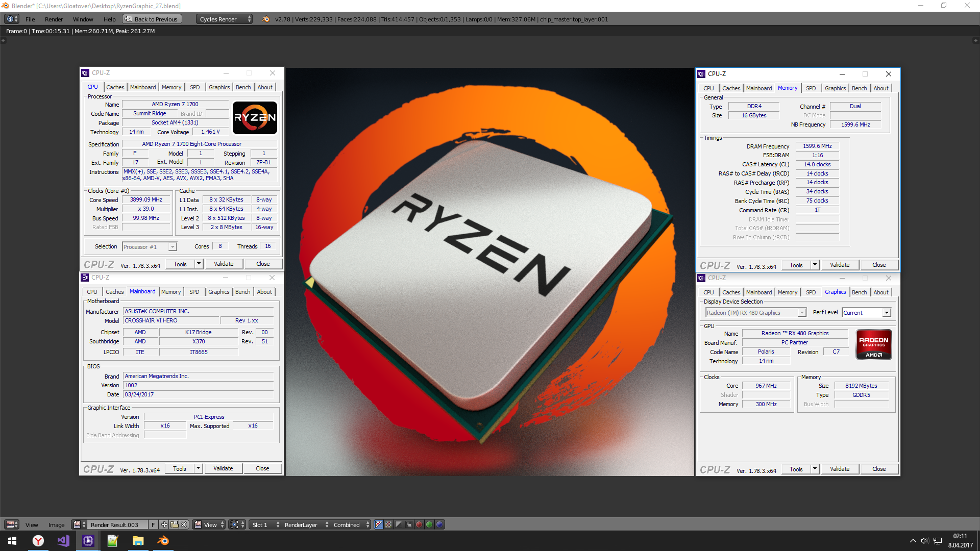Open image editor View menu
Screen dimensions: 980x551
(x=32, y=525)
